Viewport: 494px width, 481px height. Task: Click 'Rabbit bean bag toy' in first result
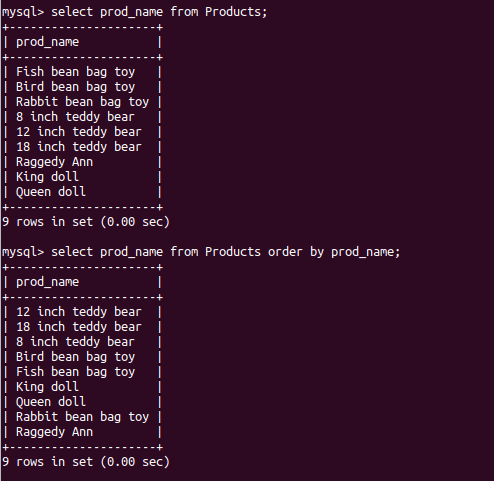point(83,102)
